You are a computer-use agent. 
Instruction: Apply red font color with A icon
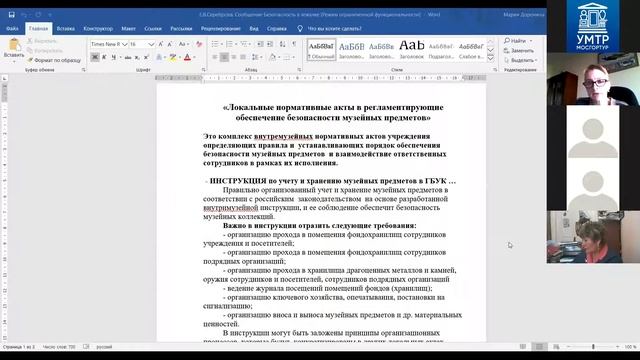coord(187,58)
